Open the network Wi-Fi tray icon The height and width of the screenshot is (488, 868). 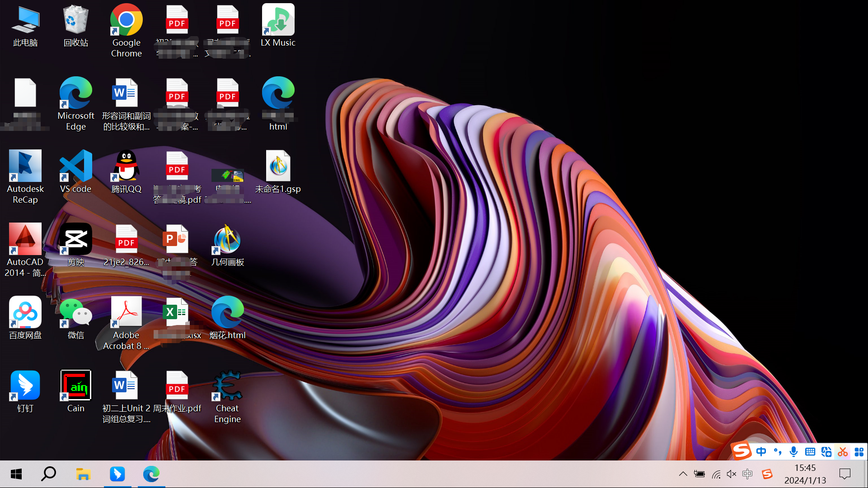click(716, 474)
